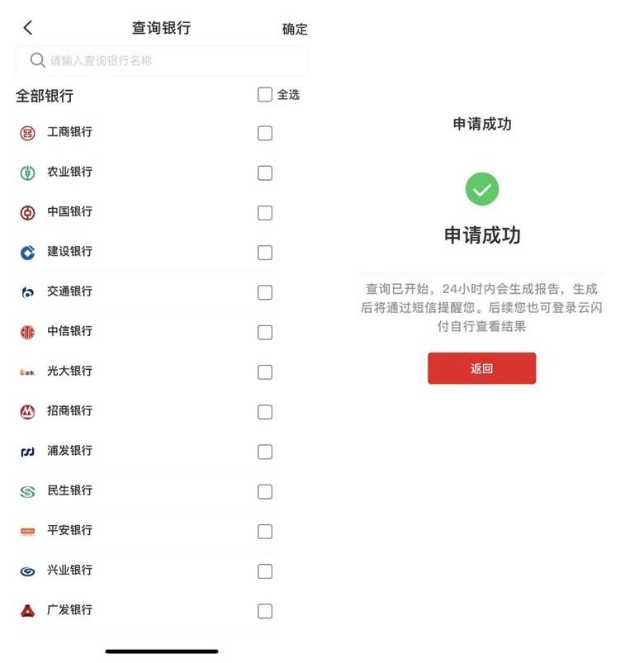
Task: Tap the 确定 confirm button
Action: [x=295, y=29]
